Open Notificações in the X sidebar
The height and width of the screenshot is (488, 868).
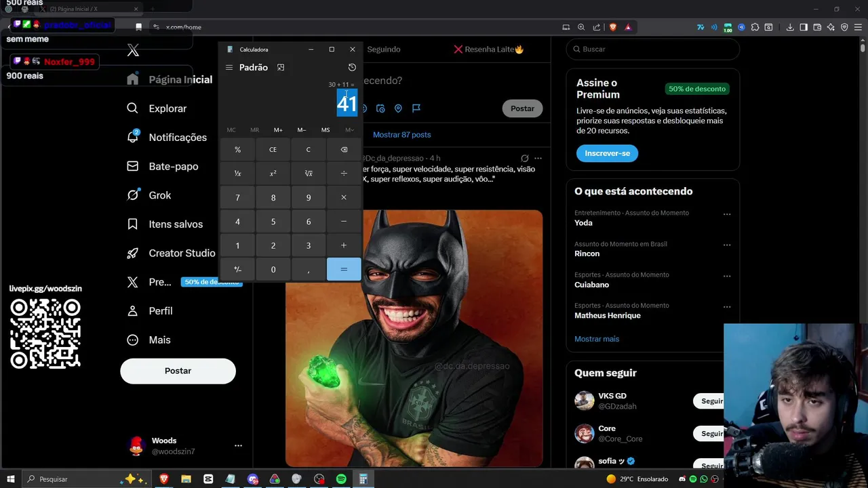tap(167, 138)
